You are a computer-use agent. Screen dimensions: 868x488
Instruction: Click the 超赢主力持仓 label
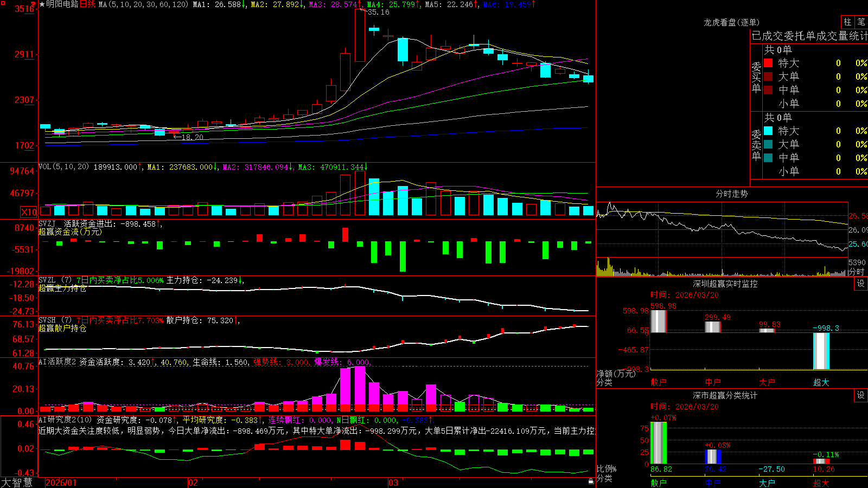pos(62,288)
